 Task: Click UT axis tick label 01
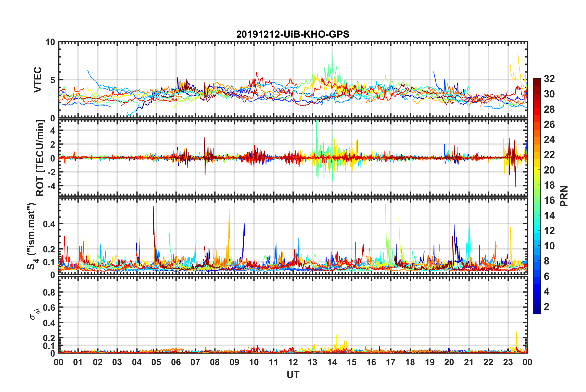[x=78, y=362]
